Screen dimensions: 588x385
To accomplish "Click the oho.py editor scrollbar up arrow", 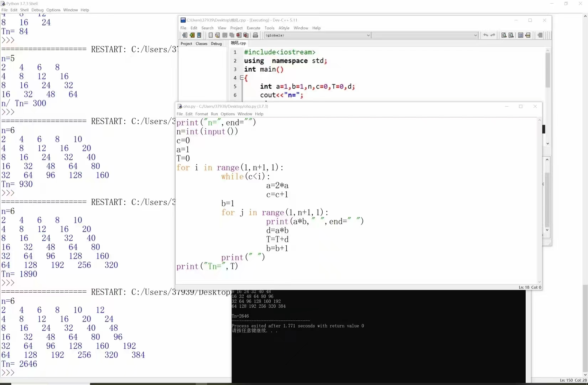I will point(540,120).
